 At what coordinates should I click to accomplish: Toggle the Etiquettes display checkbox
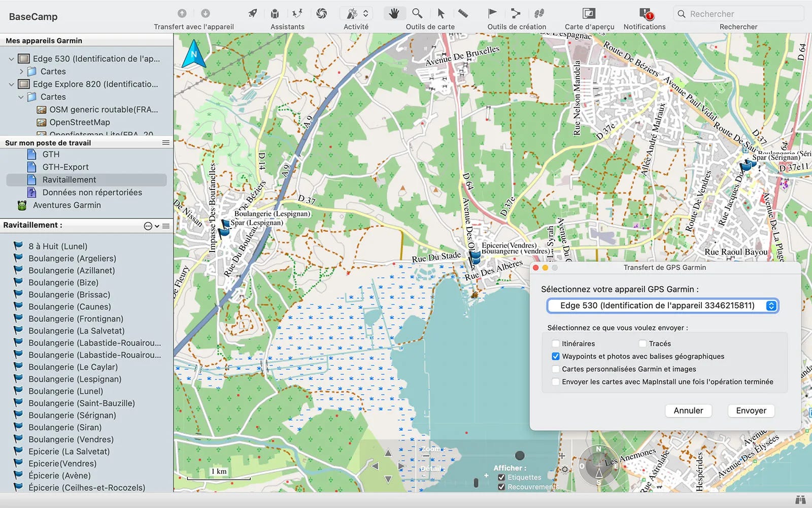coord(501,478)
